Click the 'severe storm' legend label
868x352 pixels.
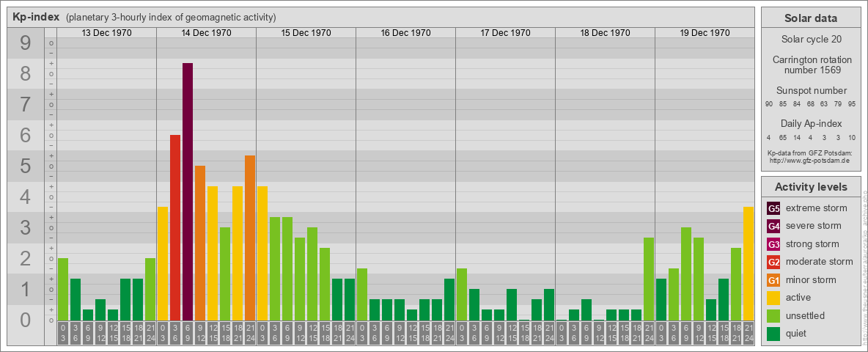(814, 226)
